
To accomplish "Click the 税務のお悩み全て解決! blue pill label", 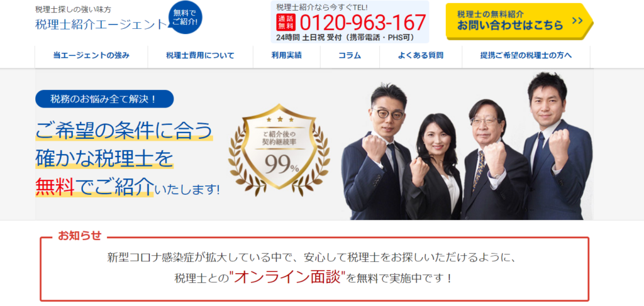I will coord(104,99).
